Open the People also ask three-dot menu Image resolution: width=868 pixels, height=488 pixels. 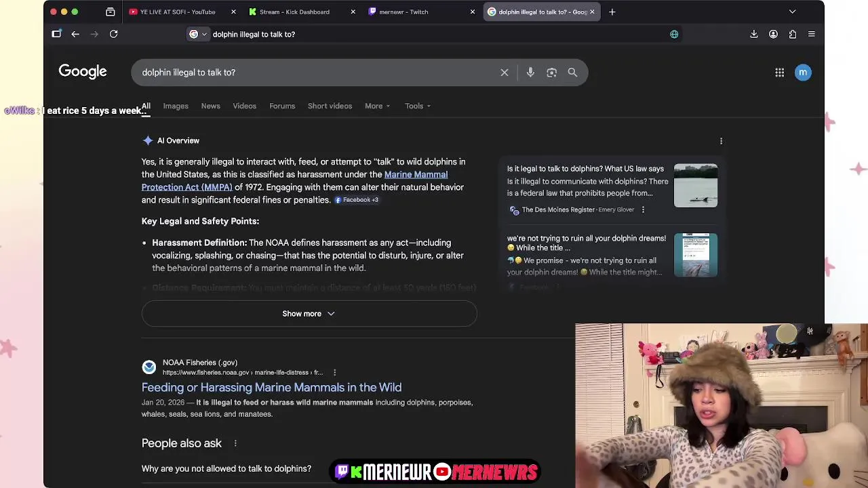click(x=235, y=443)
